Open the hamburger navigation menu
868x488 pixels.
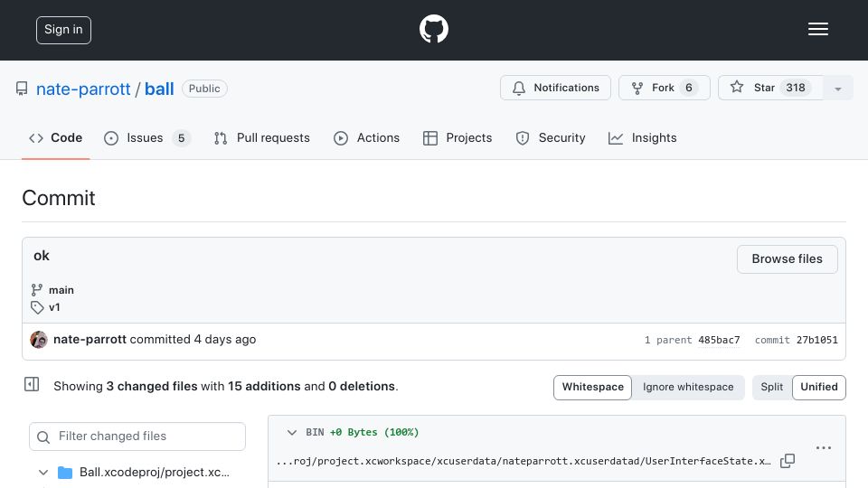[817, 29]
